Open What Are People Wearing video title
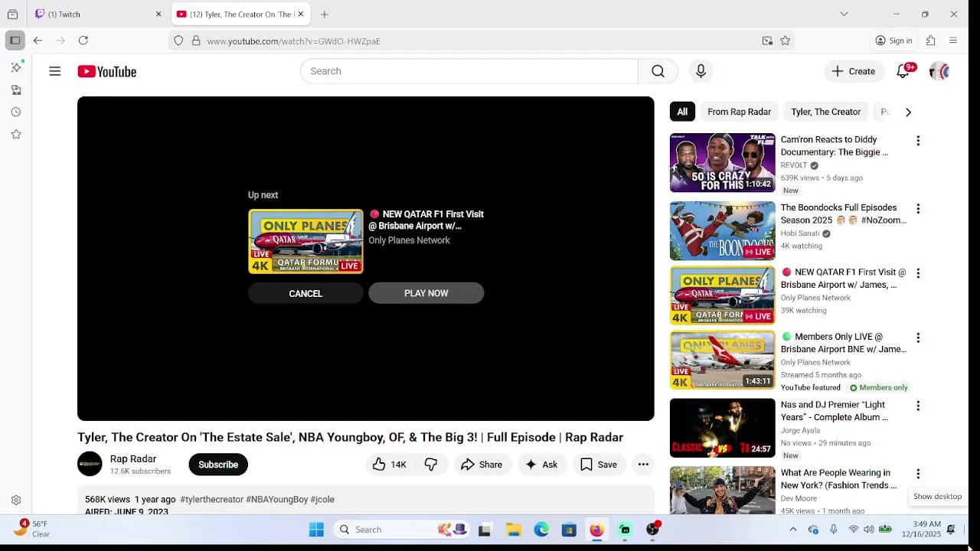The width and height of the screenshot is (980, 551). tap(838, 479)
